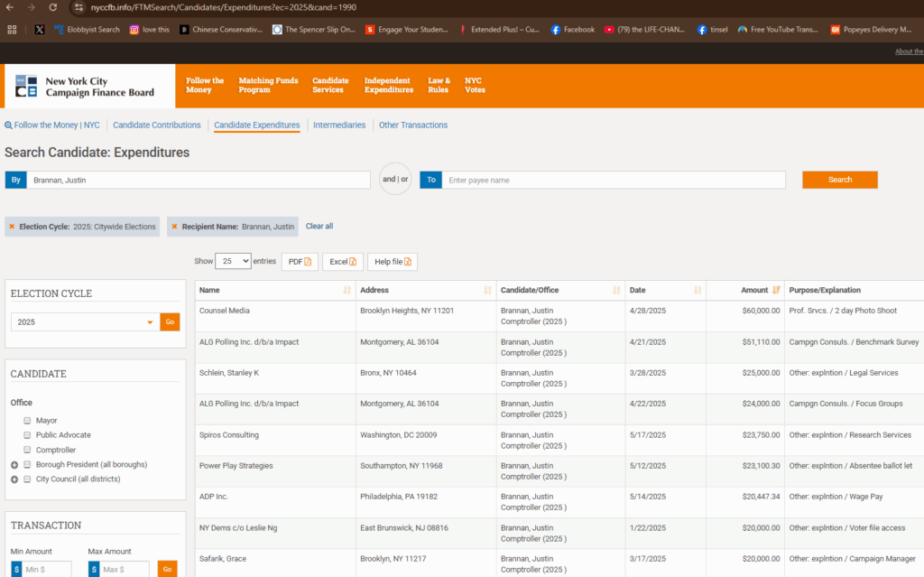Expand the Borough President plus icon

click(14, 465)
